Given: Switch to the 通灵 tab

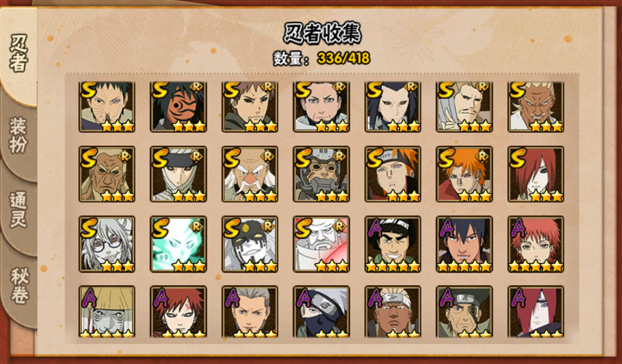Looking at the screenshot, I should pyautogui.click(x=18, y=210).
